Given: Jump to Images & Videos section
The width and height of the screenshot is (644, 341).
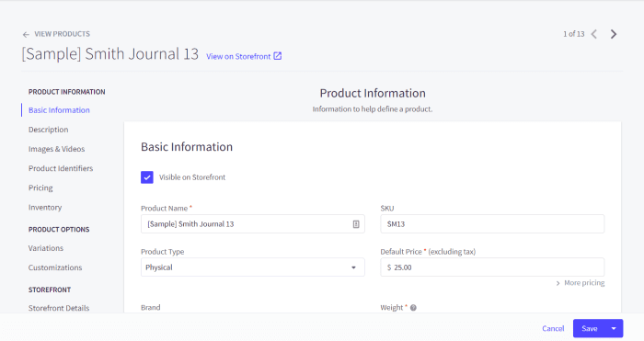Looking at the screenshot, I should point(57,149).
